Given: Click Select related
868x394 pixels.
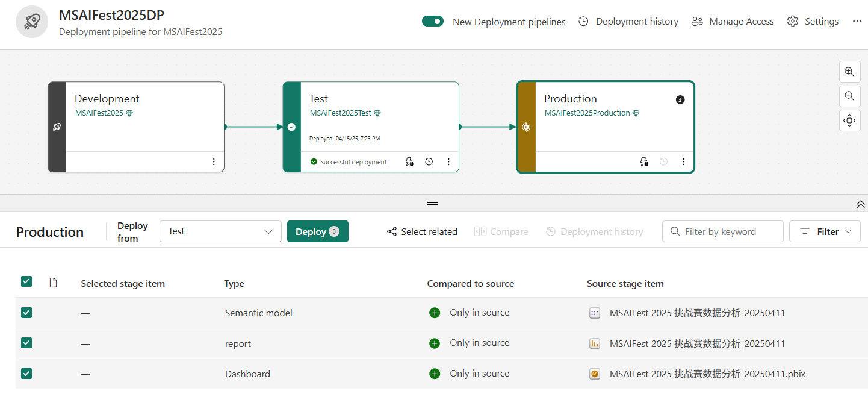Looking at the screenshot, I should coord(422,232).
